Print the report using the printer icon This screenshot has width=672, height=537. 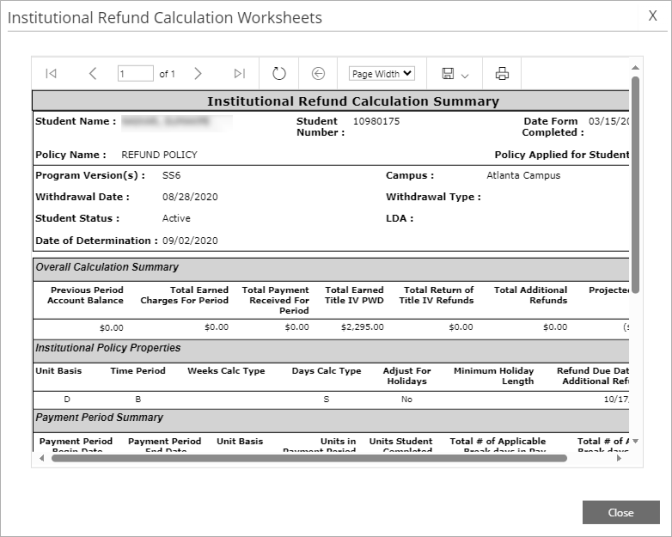coord(502,74)
